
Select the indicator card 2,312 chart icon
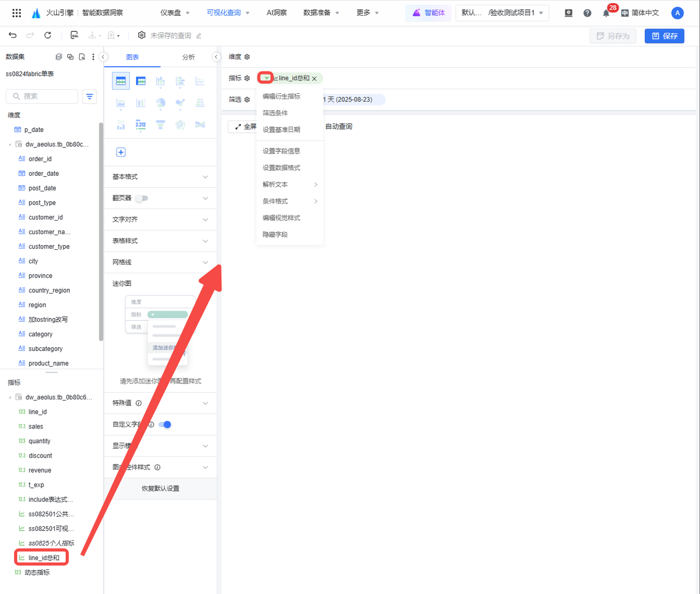141,125
